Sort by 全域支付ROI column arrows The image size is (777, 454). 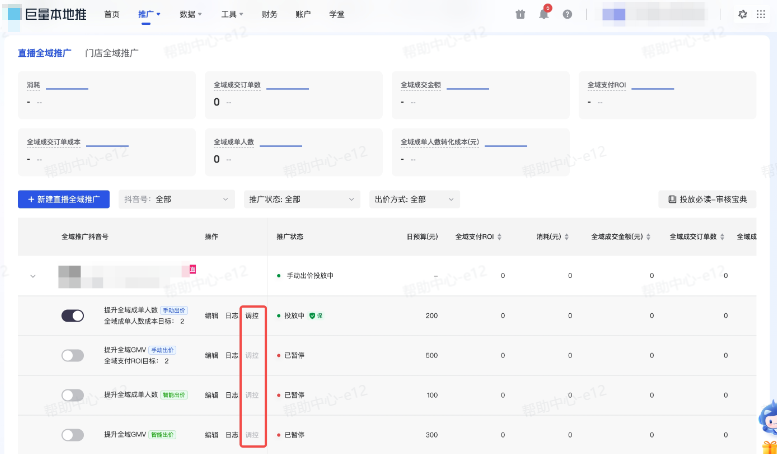(500, 237)
